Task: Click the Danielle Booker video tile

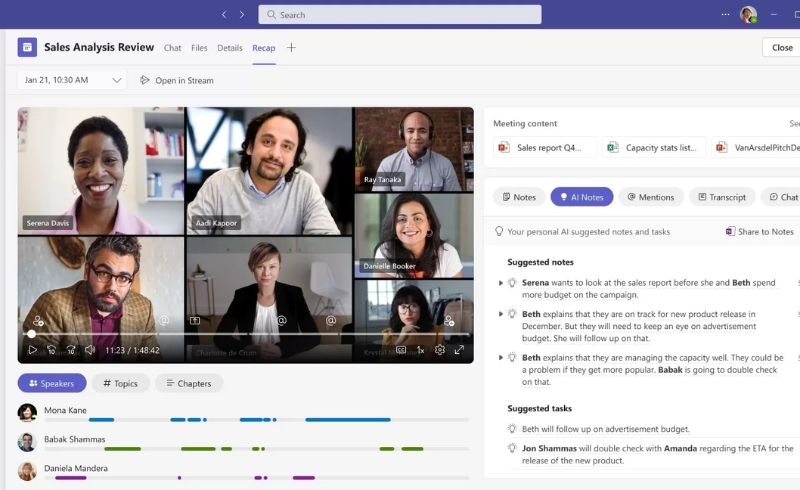Action: tap(414, 236)
